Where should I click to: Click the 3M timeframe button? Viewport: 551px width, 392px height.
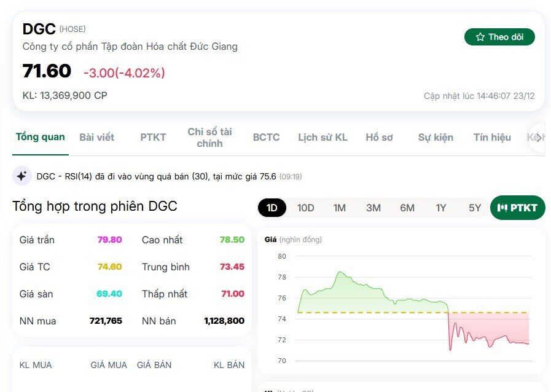point(373,208)
